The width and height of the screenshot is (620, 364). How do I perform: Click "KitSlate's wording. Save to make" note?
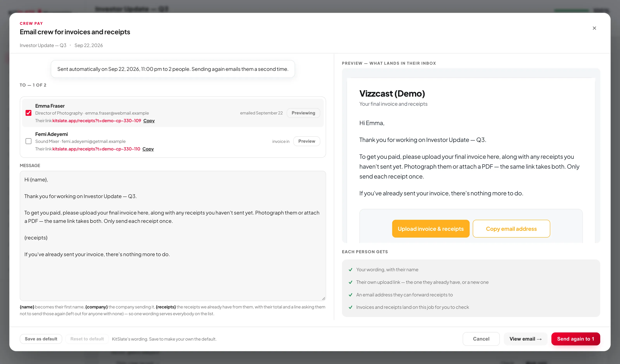pos(164,339)
